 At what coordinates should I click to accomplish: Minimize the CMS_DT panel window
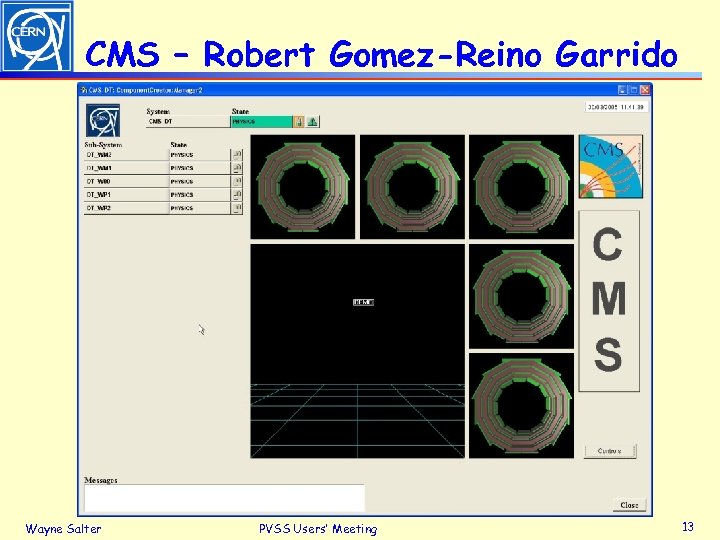[x=622, y=90]
